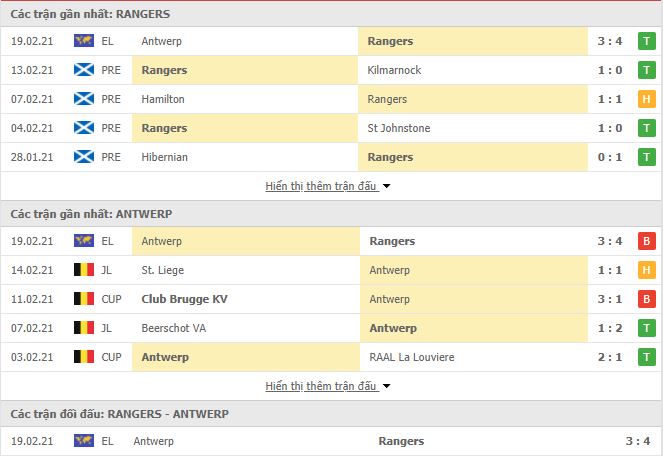Expand more Rangers matches with dropdown arrow
The width and height of the screenshot is (663, 456).
[x=386, y=186]
